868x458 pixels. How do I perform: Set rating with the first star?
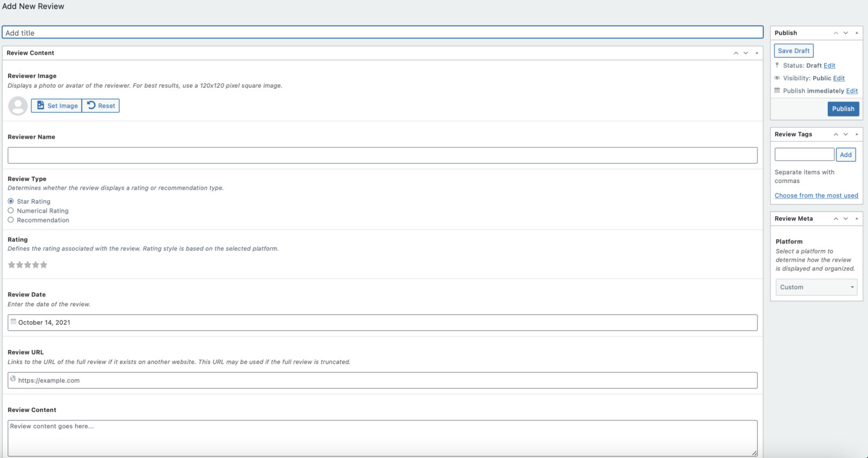click(x=11, y=265)
